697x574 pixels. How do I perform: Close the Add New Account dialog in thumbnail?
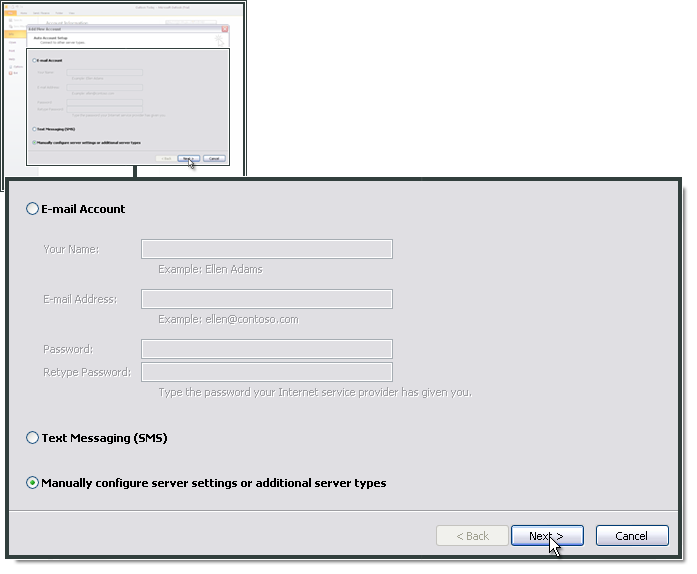pos(225,29)
